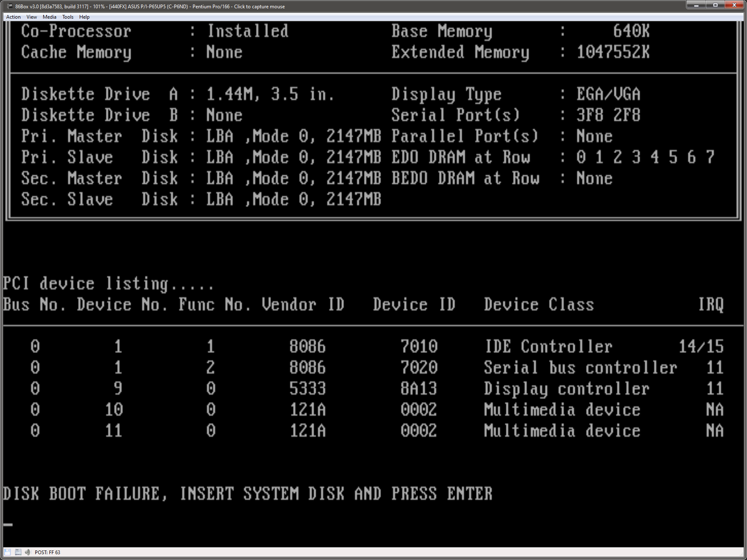Click the hard disk activity icon

point(18,552)
